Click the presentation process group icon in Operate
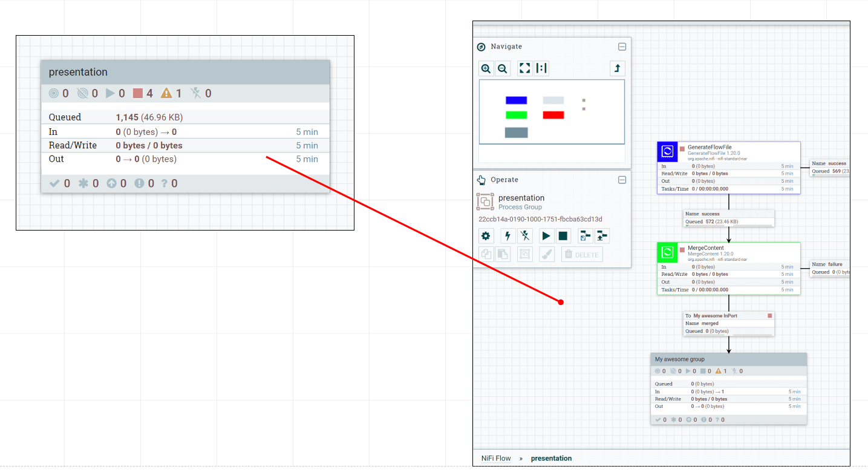 coord(485,202)
